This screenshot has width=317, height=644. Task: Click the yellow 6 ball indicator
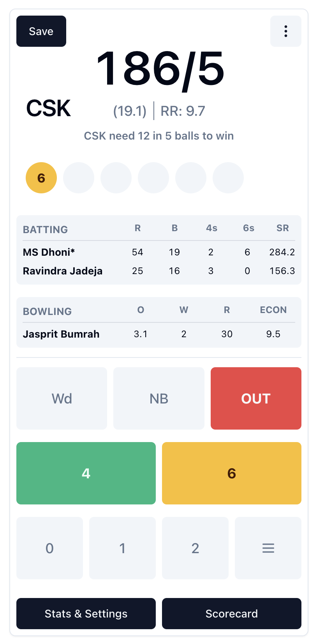[x=41, y=178]
